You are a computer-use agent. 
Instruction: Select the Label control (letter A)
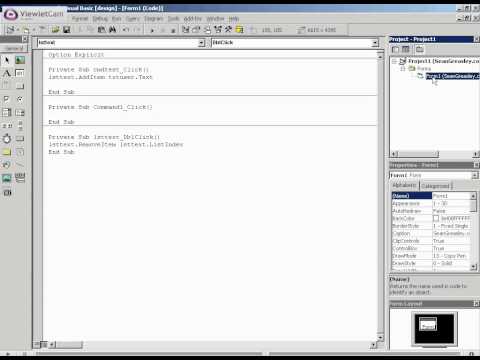pos(7,73)
